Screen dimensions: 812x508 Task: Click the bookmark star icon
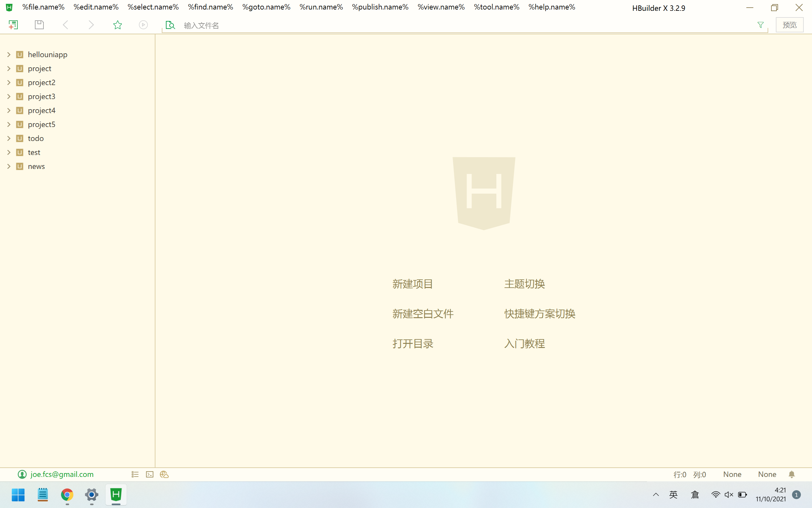pyautogui.click(x=117, y=25)
